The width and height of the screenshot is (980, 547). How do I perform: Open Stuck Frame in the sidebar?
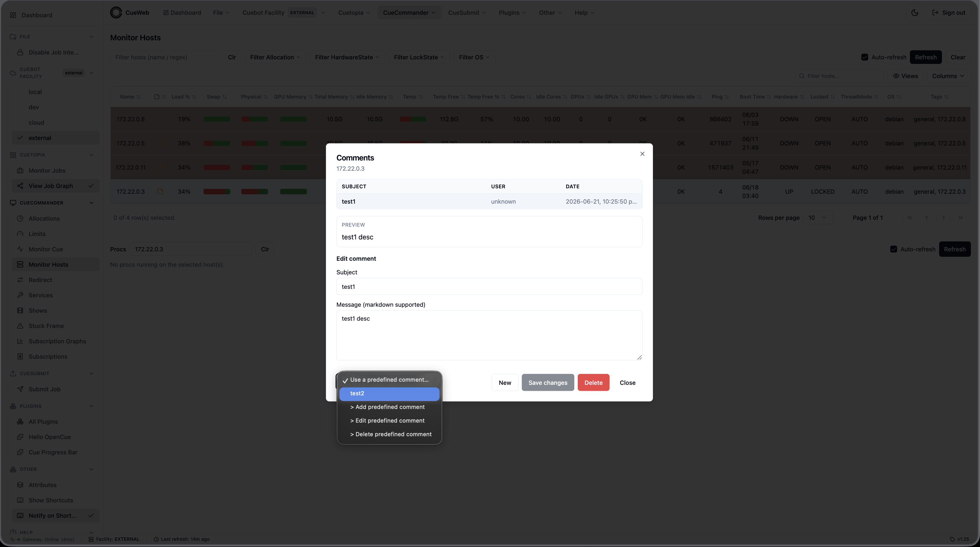(x=56, y=326)
